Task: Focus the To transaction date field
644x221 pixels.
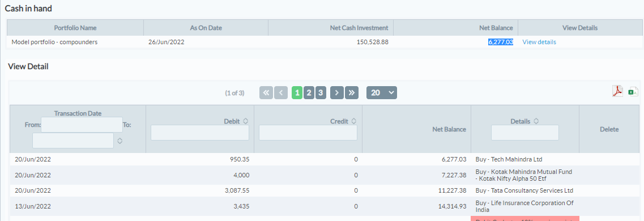Action: tap(73, 141)
